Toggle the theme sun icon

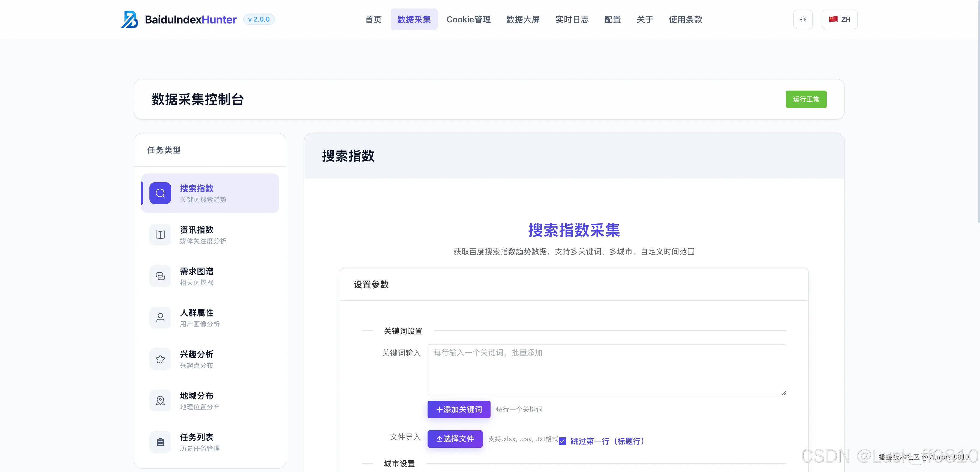click(803, 19)
